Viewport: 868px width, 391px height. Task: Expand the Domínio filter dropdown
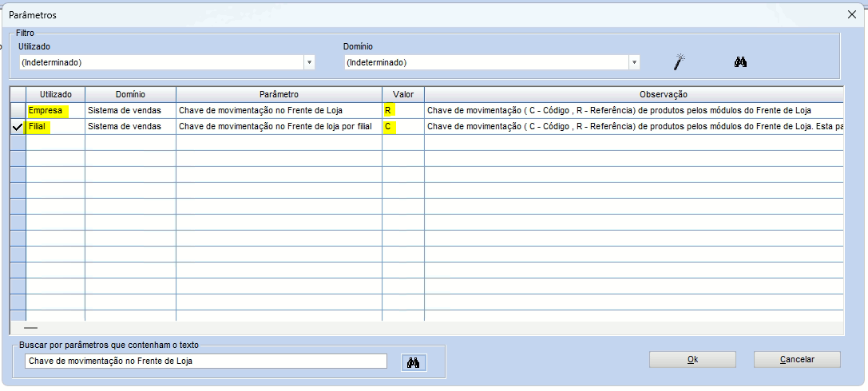pyautogui.click(x=634, y=62)
